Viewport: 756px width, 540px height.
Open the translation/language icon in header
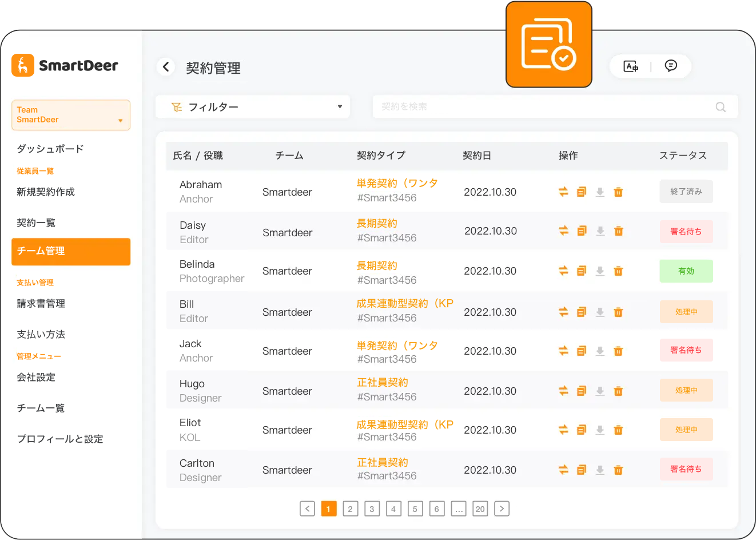[631, 66]
